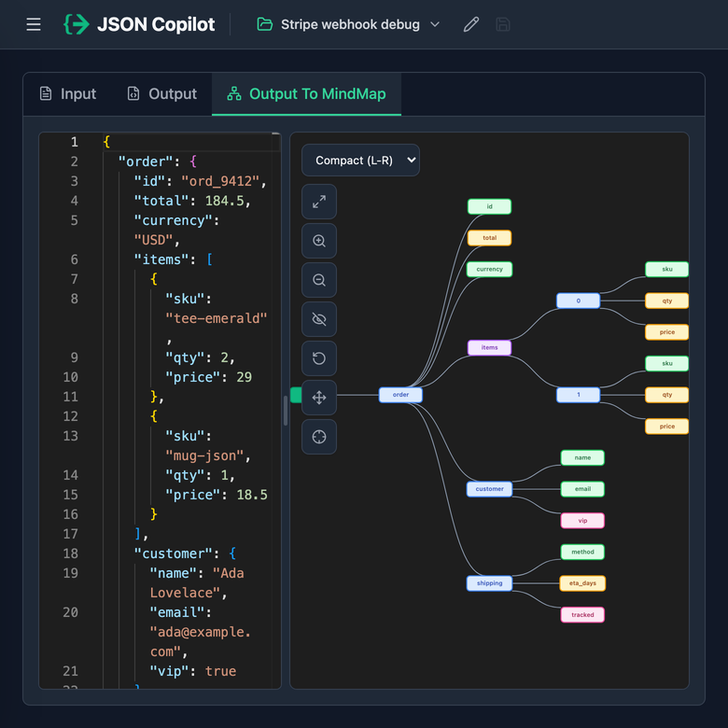Image resolution: width=728 pixels, height=728 pixels.
Task: Select the eta_days node
Action: 582,583
